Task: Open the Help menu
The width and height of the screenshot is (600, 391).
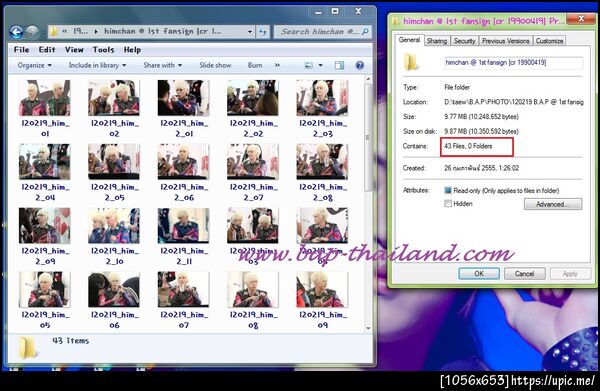Action: click(132, 50)
